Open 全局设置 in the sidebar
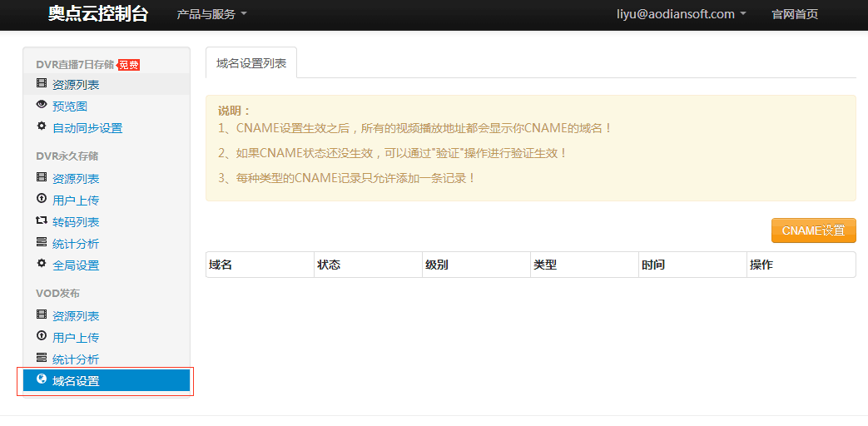The height and width of the screenshot is (426, 868). (x=76, y=265)
